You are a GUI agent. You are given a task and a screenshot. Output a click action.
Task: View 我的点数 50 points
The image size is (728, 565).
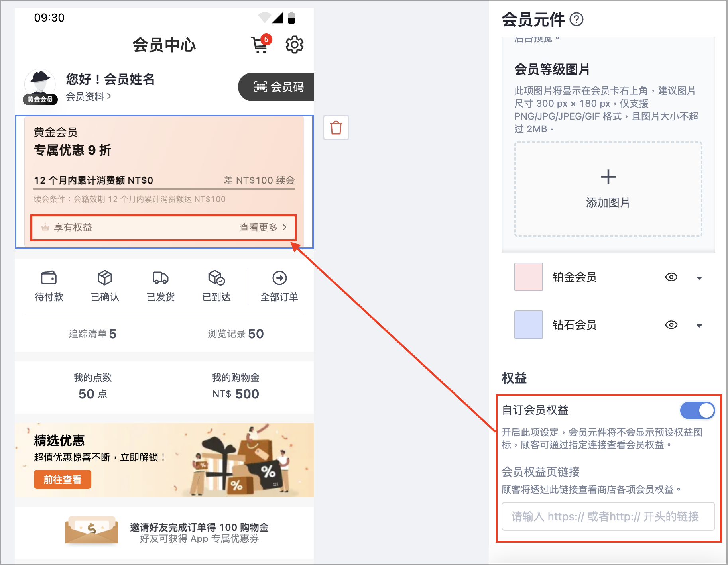tap(92, 386)
